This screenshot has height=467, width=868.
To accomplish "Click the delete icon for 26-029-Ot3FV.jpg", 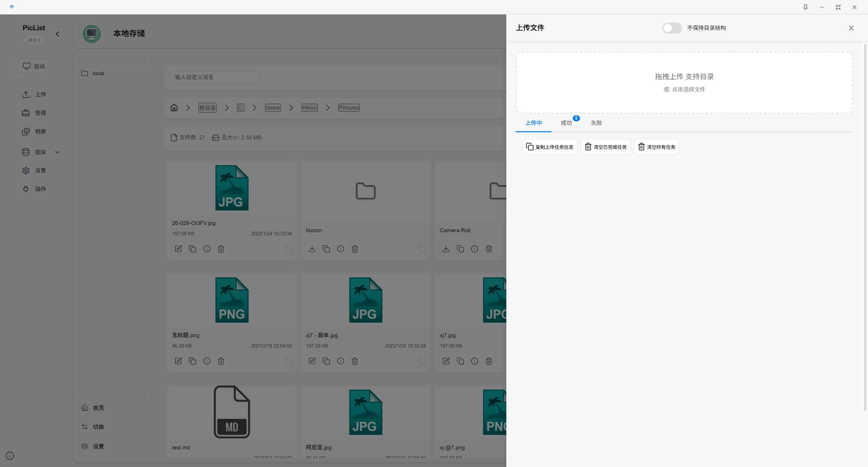I will click(221, 249).
